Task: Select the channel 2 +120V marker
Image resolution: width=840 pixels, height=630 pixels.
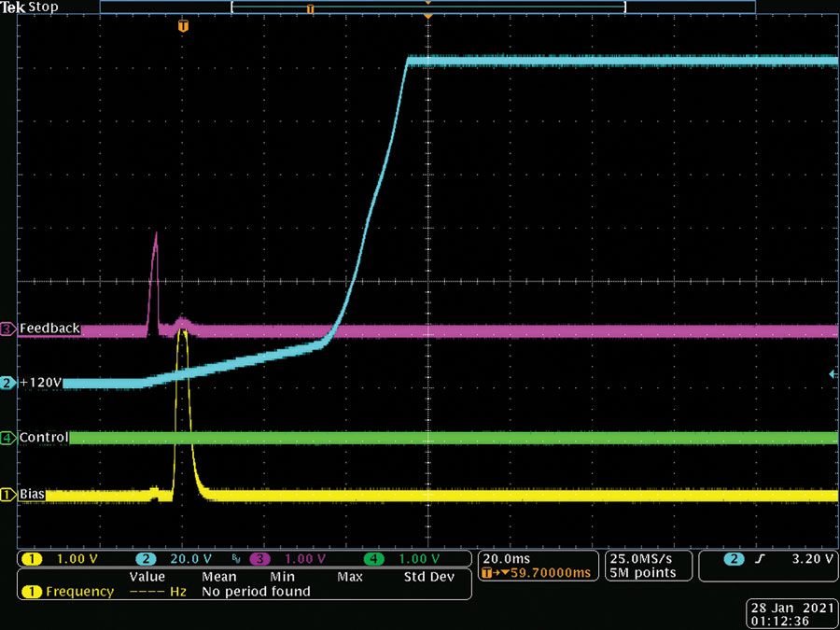Action: [8, 383]
